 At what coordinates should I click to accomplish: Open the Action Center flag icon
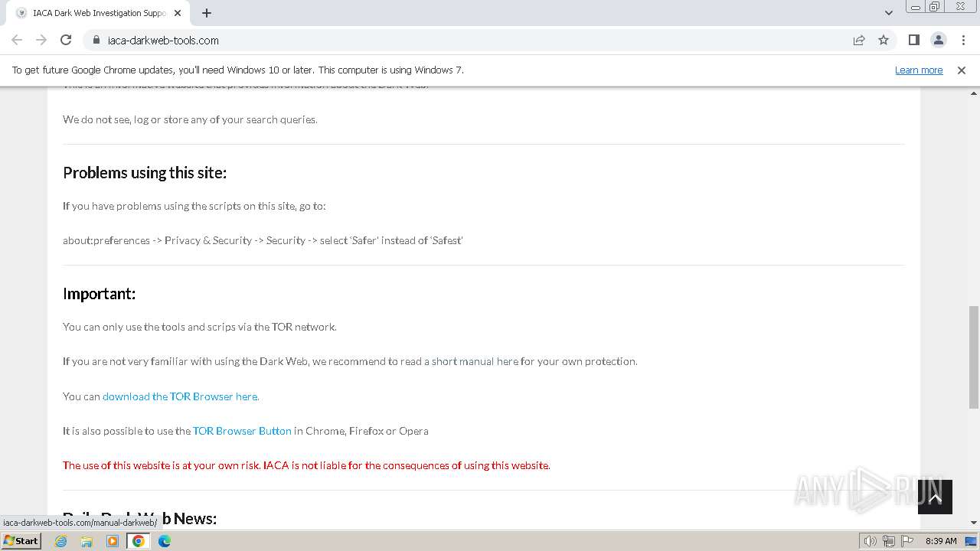[907, 541]
